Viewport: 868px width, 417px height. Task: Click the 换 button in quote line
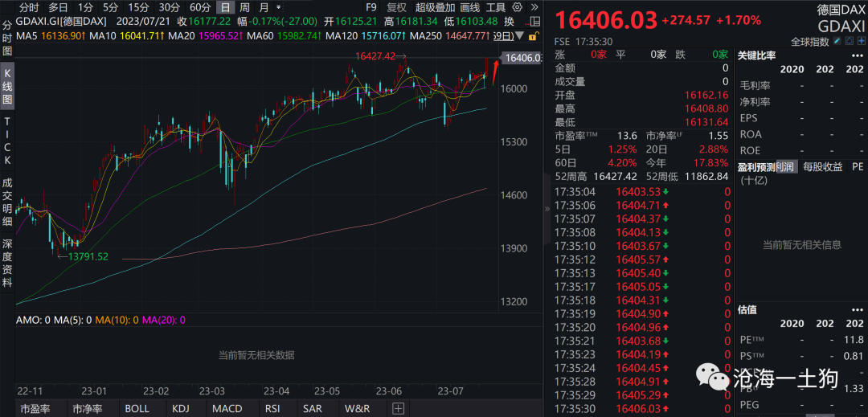tap(510, 22)
